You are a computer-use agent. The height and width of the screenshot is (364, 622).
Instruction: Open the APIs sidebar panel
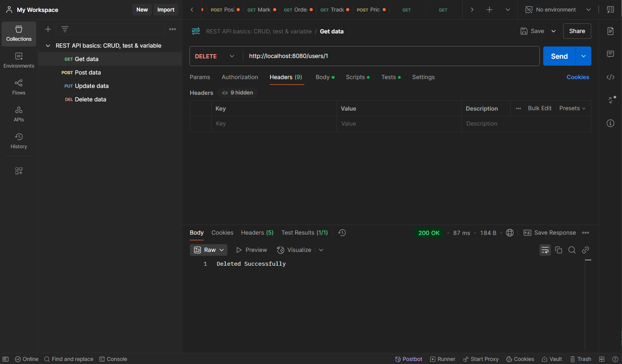tap(19, 114)
